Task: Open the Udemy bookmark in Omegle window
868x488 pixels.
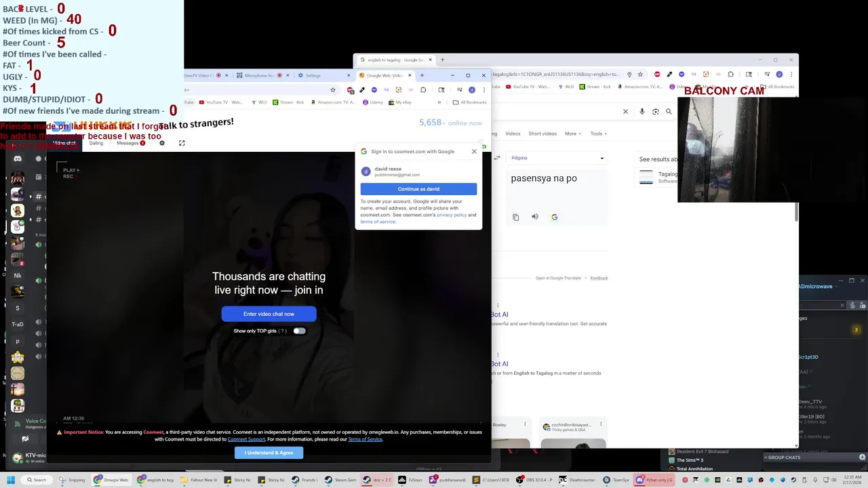Action: (x=373, y=102)
